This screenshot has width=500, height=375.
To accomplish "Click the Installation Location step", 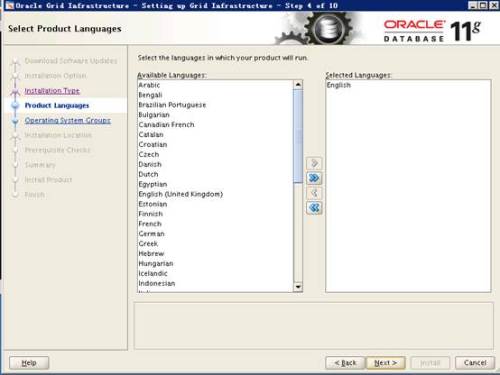I will coord(58,135).
